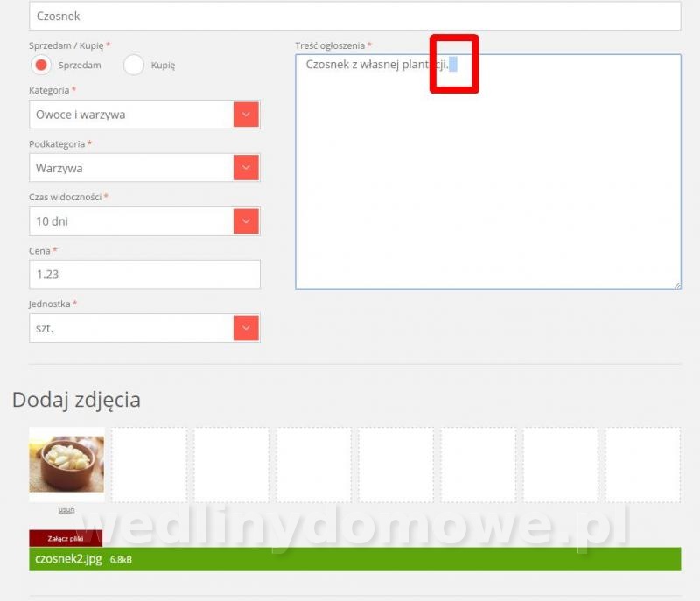The image size is (700, 601).
Task: Click the last empty photo slot in the row
Action: point(643,465)
